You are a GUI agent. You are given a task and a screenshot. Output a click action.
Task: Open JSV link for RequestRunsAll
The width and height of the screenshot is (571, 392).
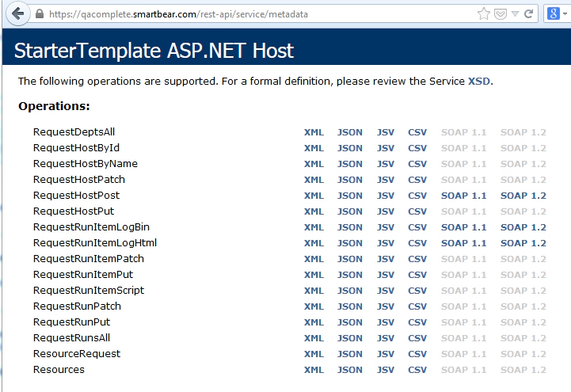[x=386, y=338]
